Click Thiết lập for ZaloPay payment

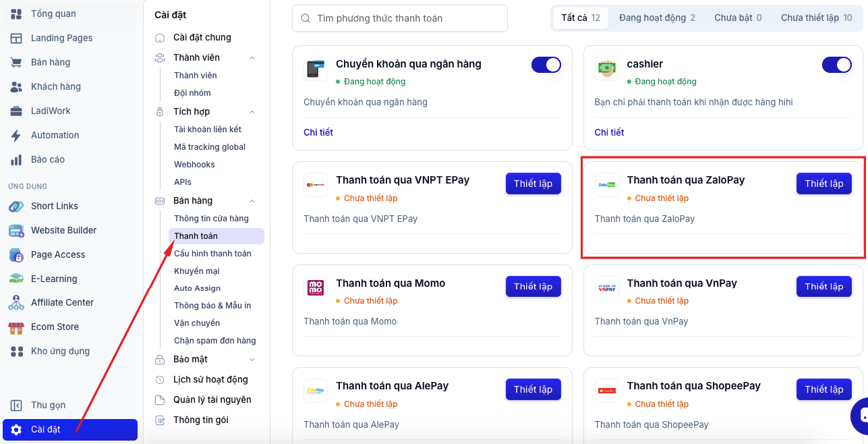(824, 184)
